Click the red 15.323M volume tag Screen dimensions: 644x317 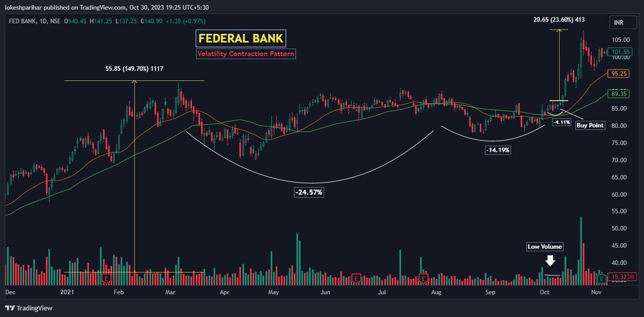click(x=623, y=278)
